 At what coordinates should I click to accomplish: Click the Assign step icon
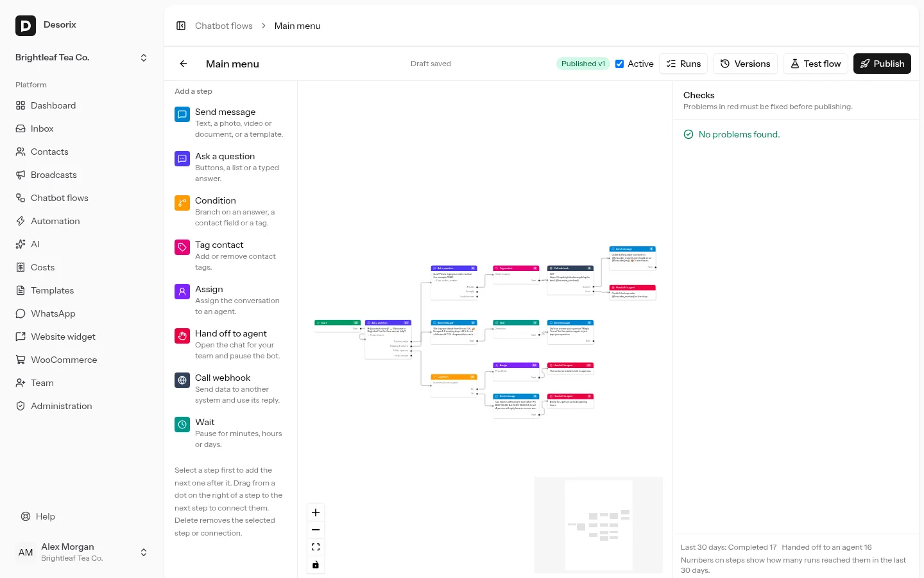click(x=182, y=292)
